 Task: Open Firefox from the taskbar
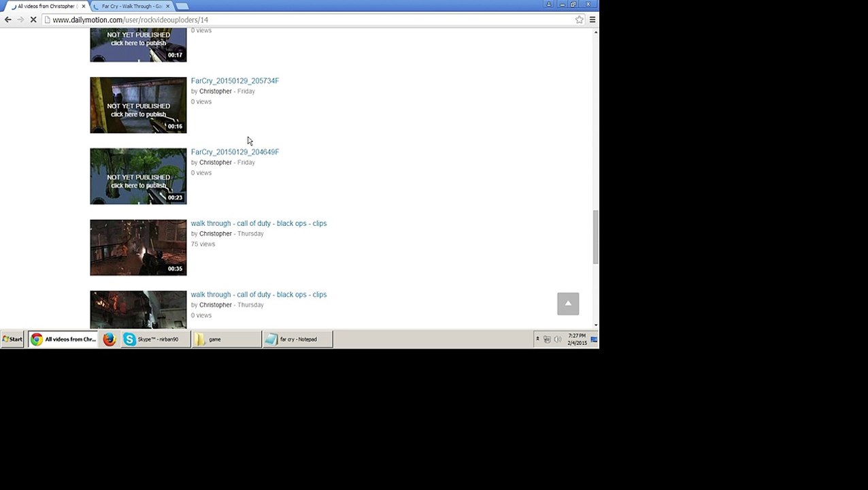tap(109, 339)
